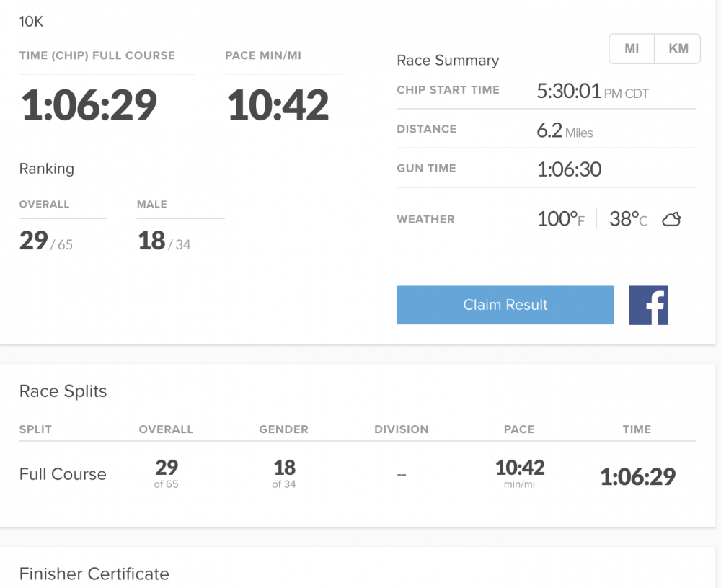Open the Finisher Certificate section
Screen dimensions: 721x588
pyautogui.click(x=94, y=574)
